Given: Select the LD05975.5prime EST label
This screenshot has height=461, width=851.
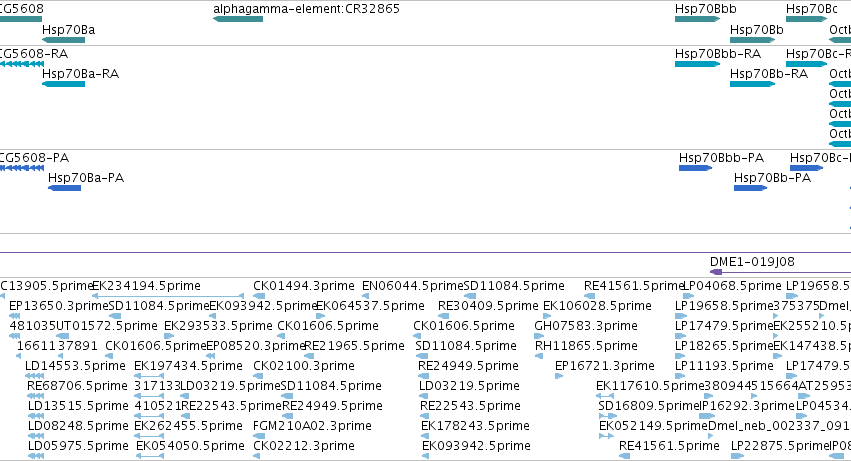Looking at the screenshot, I should pos(78,446).
